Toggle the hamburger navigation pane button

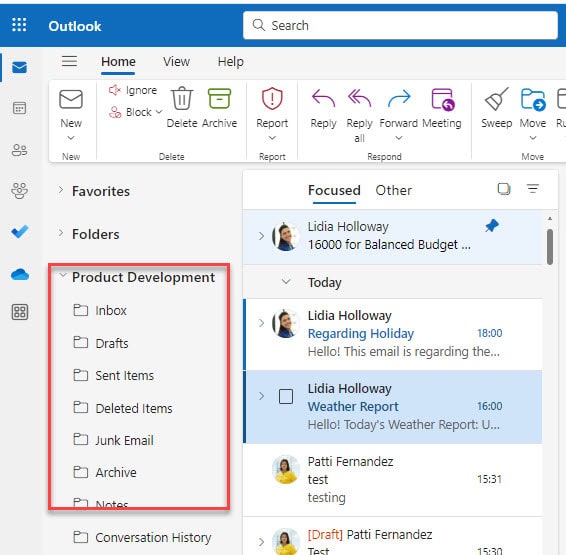click(69, 61)
